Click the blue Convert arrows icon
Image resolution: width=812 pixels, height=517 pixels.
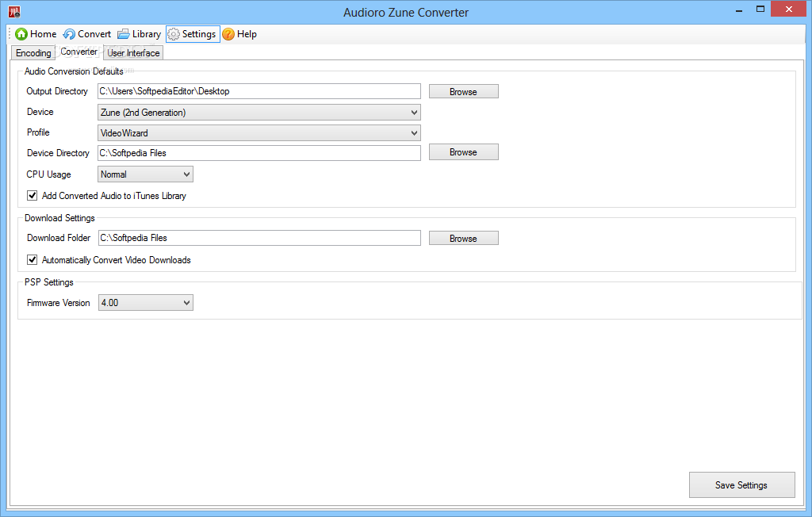(69, 34)
